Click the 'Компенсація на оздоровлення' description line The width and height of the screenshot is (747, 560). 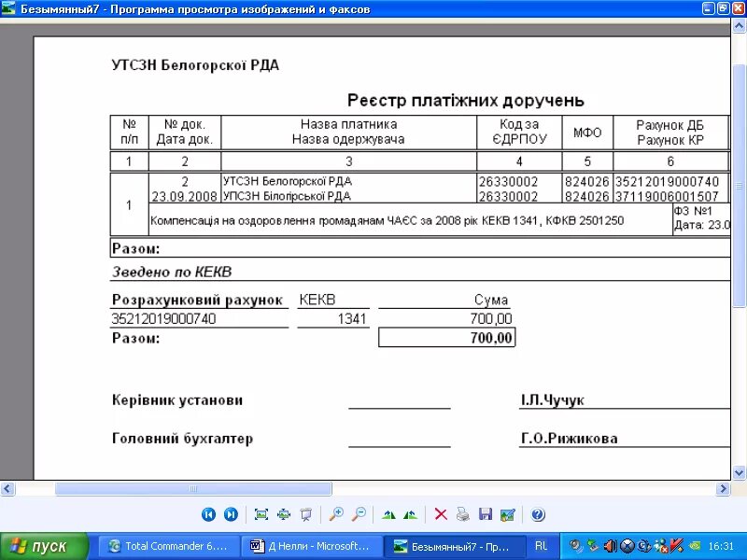click(387, 220)
